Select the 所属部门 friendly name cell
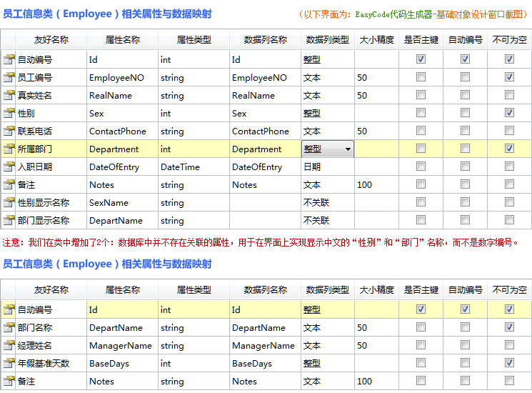This screenshot has width=532, height=393. click(x=51, y=149)
